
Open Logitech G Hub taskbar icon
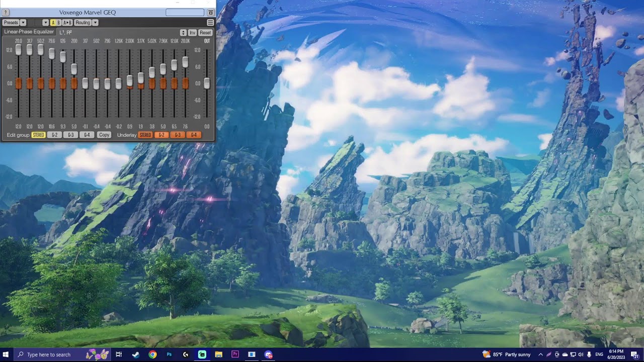(186, 354)
